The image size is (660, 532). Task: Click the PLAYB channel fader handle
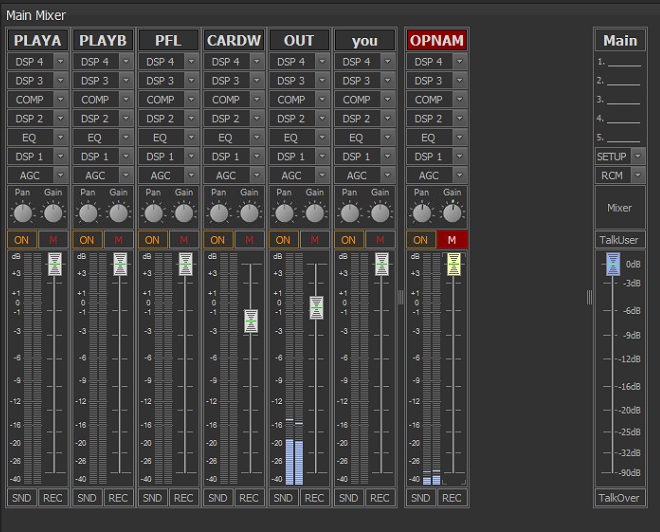coord(120,264)
